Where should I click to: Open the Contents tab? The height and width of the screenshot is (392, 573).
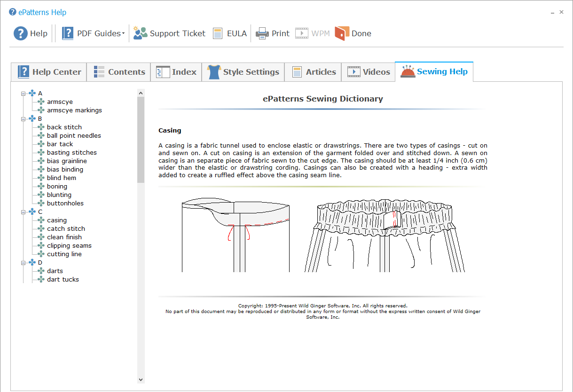(119, 72)
